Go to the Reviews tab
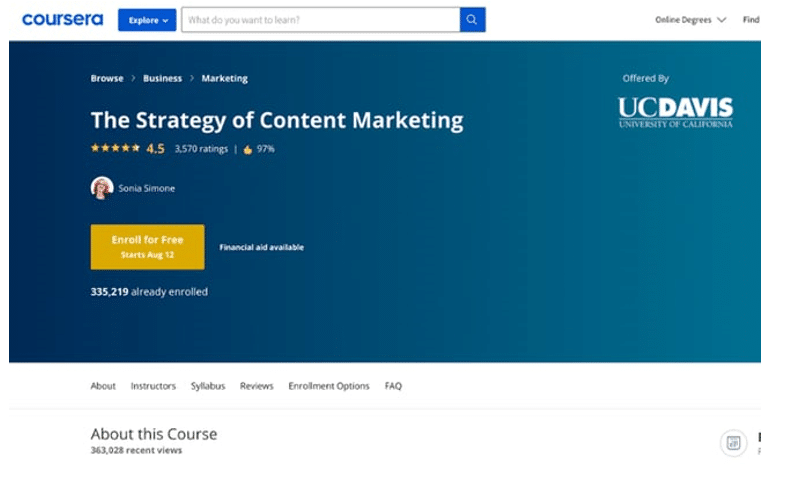The height and width of the screenshot is (482, 803). [x=257, y=386]
